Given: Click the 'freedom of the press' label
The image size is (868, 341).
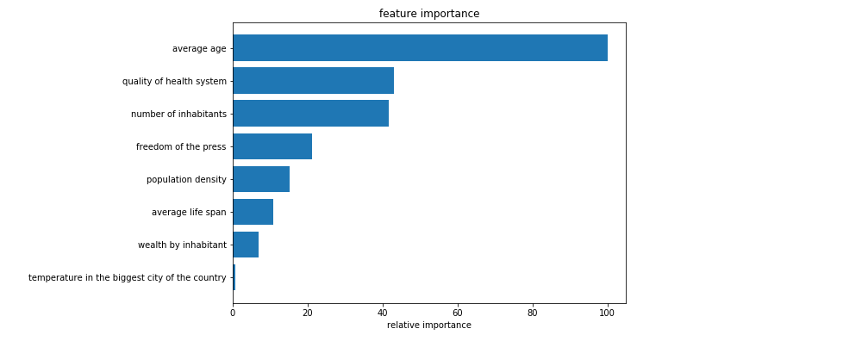Looking at the screenshot, I should point(181,147).
